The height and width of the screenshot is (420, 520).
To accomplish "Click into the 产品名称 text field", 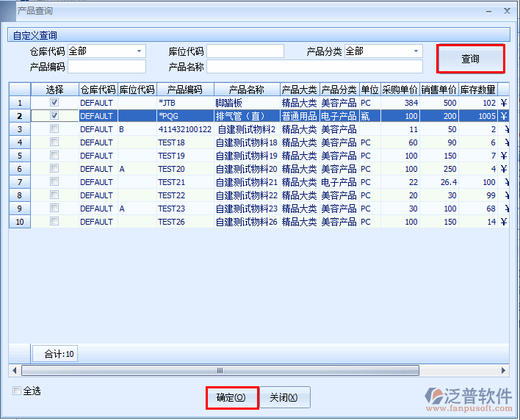I will (314, 67).
